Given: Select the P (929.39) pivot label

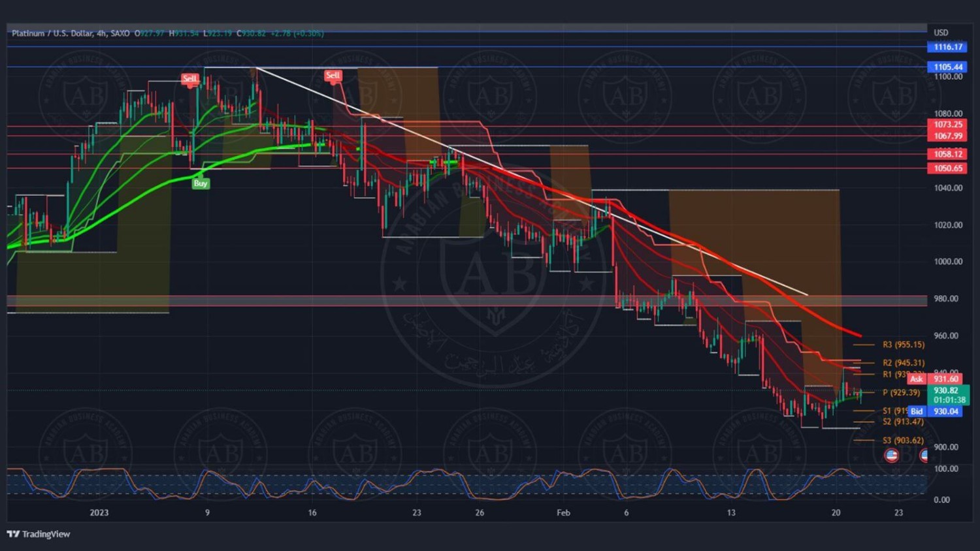Looking at the screenshot, I should point(901,392).
